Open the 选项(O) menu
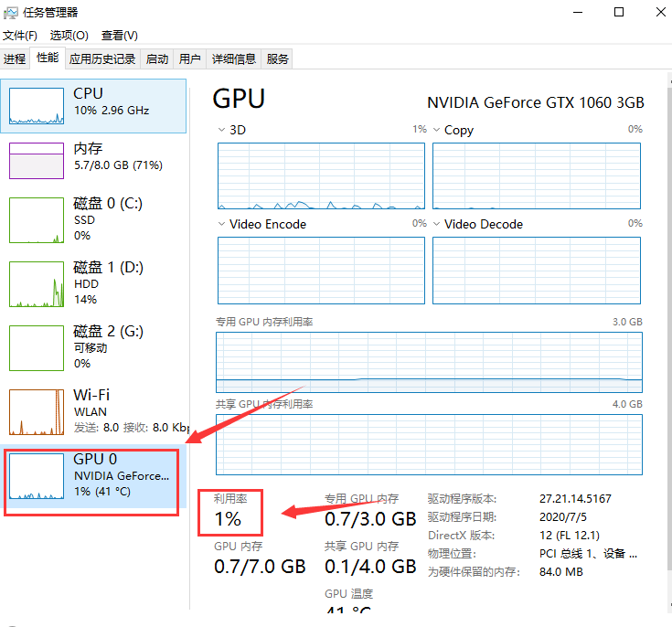672x627 pixels. 69,36
